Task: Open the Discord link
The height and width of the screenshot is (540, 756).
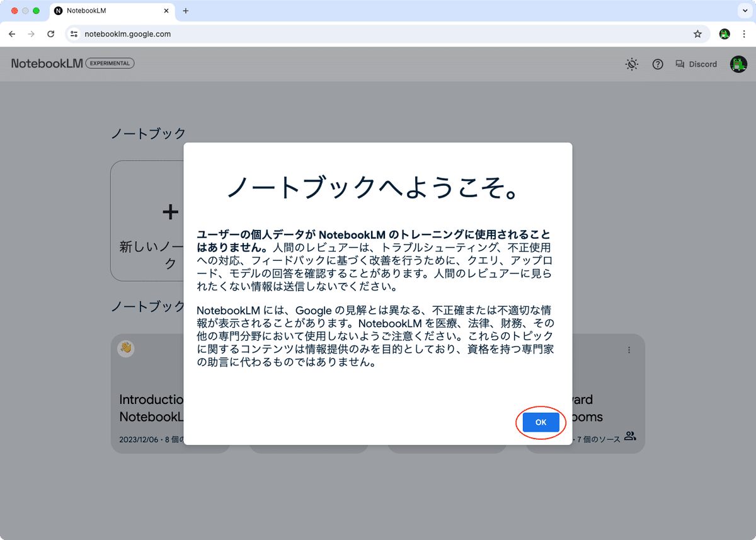Action: point(696,64)
